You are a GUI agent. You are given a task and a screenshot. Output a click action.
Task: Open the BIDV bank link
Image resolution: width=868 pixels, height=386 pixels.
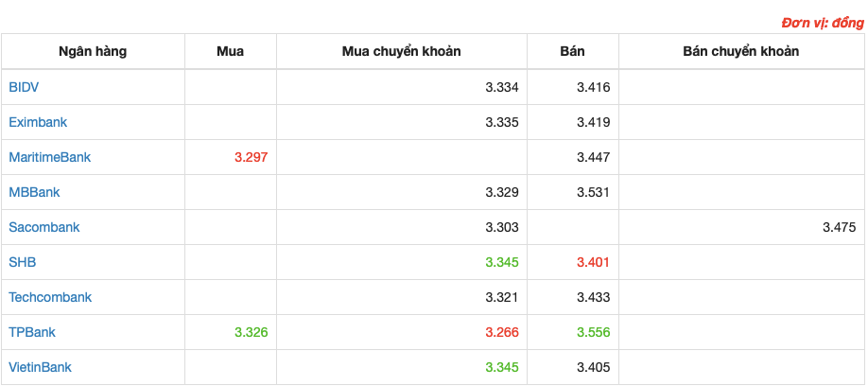pos(24,87)
